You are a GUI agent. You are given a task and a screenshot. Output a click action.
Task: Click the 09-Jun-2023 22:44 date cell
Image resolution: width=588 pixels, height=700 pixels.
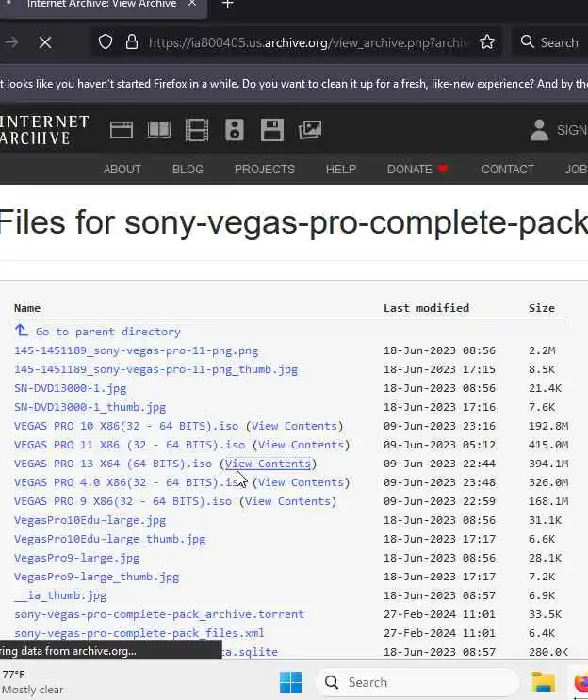(439, 464)
